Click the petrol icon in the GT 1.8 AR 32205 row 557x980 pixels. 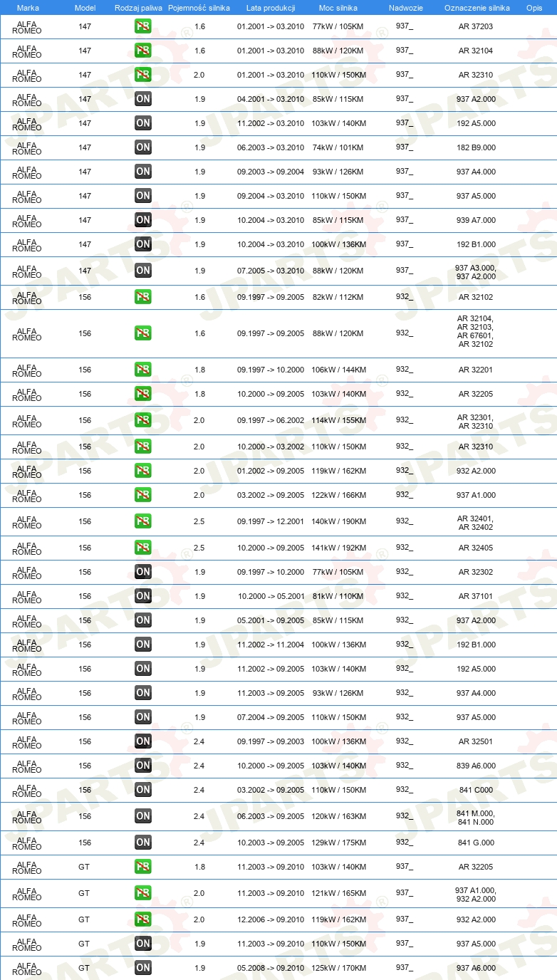point(143,867)
